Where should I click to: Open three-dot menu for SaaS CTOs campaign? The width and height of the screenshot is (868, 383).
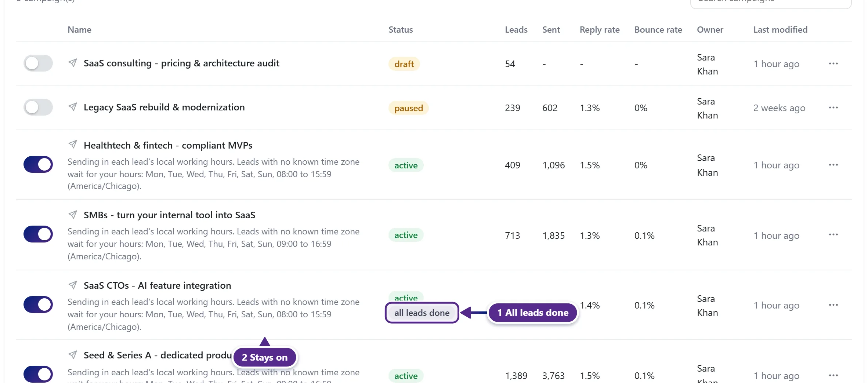833,305
